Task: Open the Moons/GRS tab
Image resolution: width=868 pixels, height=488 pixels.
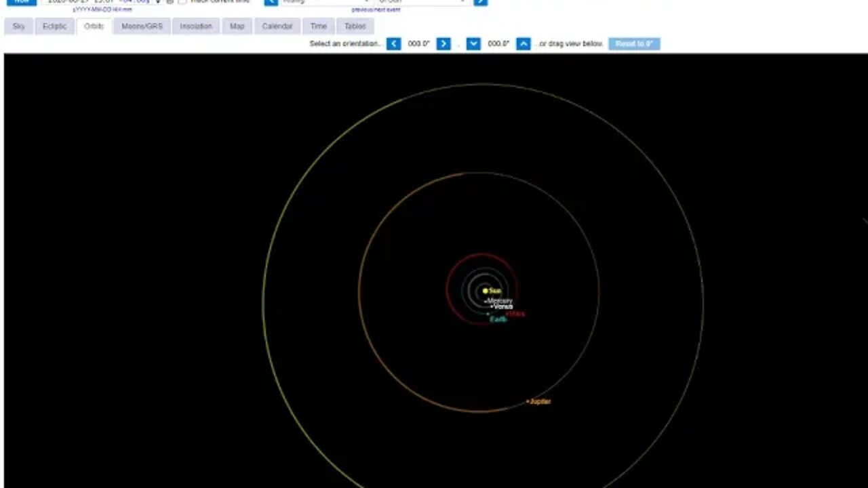Action: [x=142, y=26]
